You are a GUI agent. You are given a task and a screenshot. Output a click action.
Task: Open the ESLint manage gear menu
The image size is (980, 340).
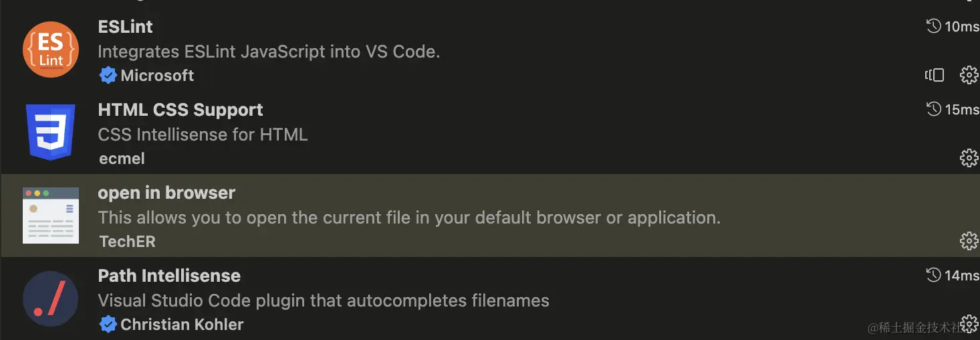969,75
